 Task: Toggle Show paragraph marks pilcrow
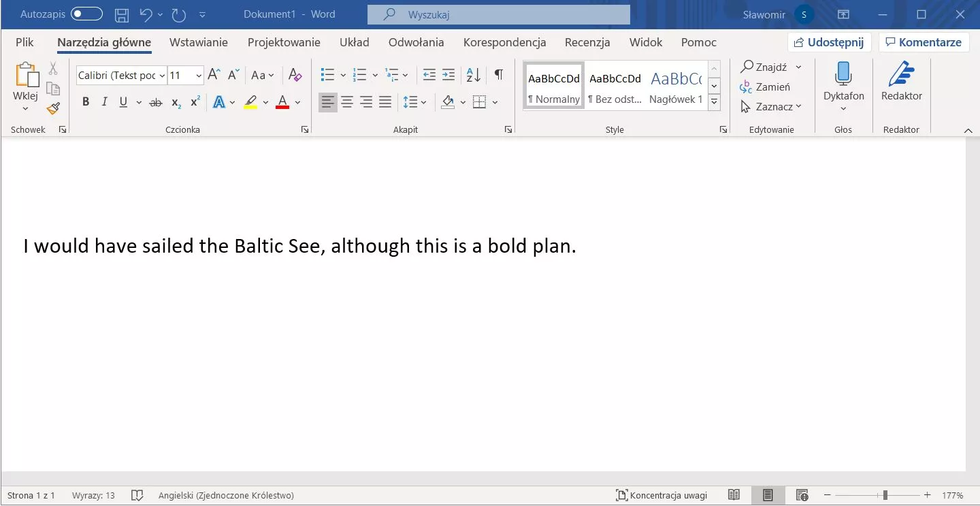[x=499, y=75]
